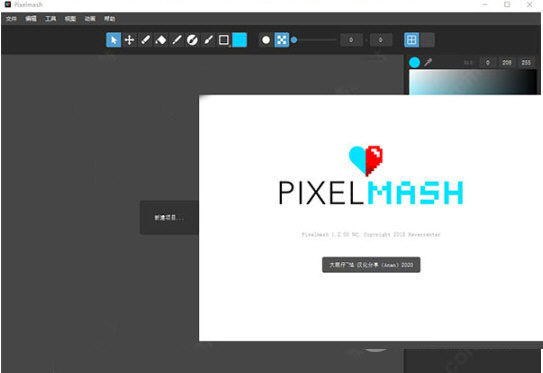This screenshot has width=543, height=373.
Task: Select the half-filled circle shading tool
Action: click(192, 40)
